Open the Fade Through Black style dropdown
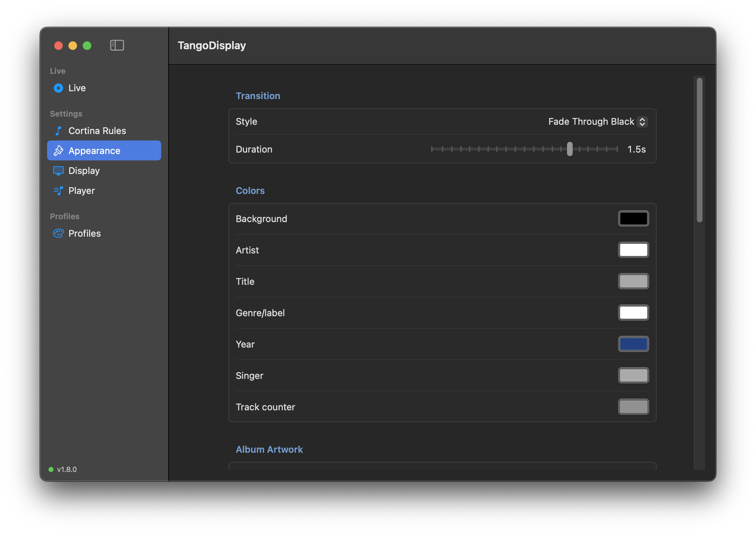Screen dimensions: 756x534 click(x=598, y=122)
